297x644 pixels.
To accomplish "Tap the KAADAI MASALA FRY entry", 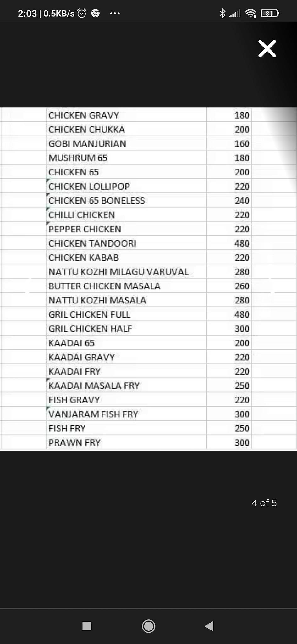I will pos(94,386).
